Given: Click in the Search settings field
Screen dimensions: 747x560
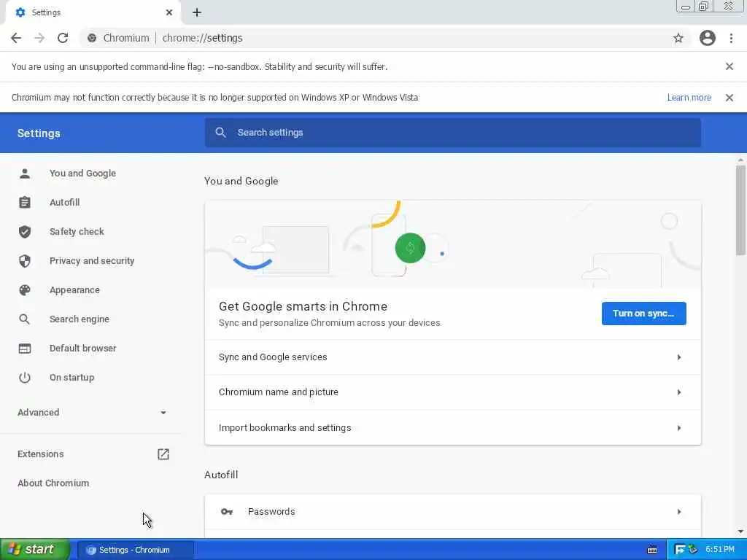Looking at the screenshot, I should (x=452, y=133).
